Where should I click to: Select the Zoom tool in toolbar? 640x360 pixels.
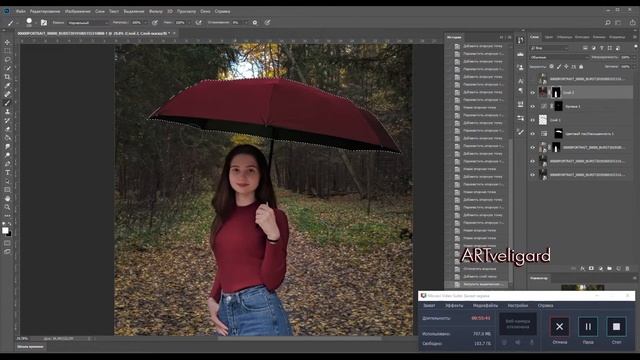[7, 207]
